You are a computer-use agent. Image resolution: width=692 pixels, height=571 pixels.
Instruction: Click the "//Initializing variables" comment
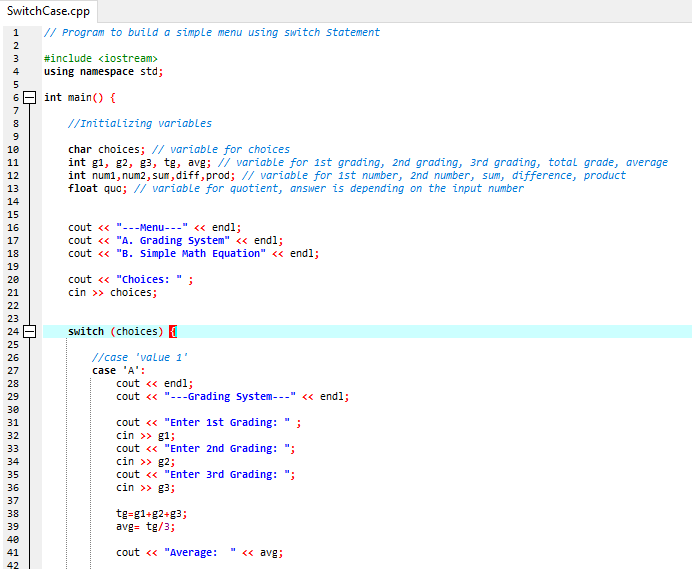pyautogui.click(x=140, y=124)
